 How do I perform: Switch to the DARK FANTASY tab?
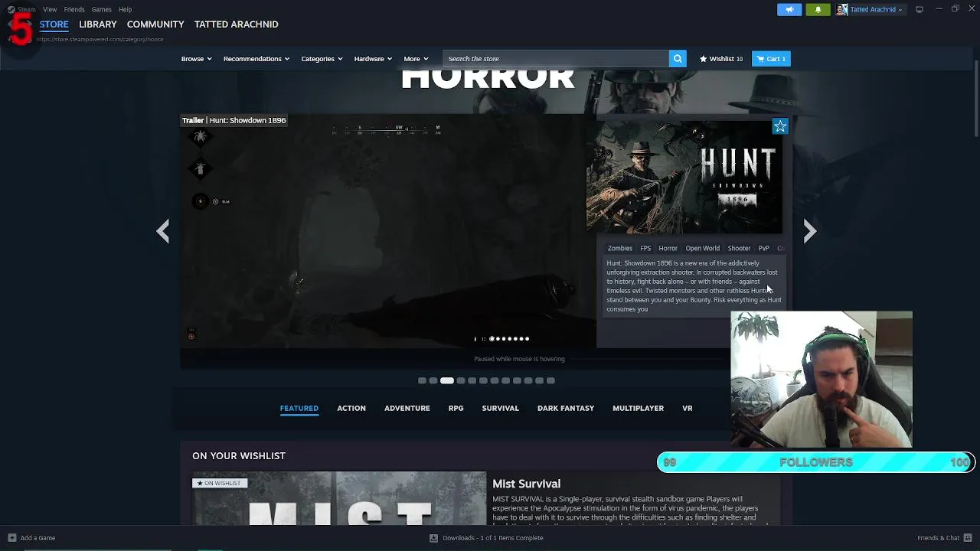coord(566,408)
